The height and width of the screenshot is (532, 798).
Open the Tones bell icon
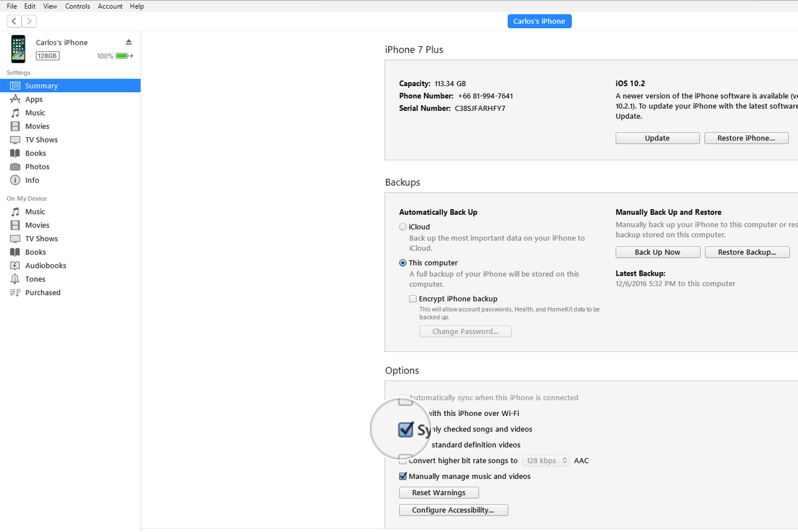(15, 279)
